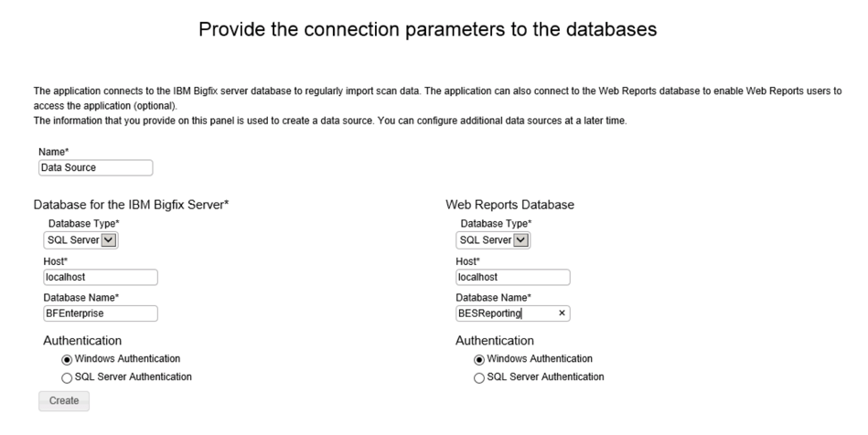The width and height of the screenshot is (868, 435).
Task: Click the Authentication heading under Web Reports section
Action: pos(495,341)
